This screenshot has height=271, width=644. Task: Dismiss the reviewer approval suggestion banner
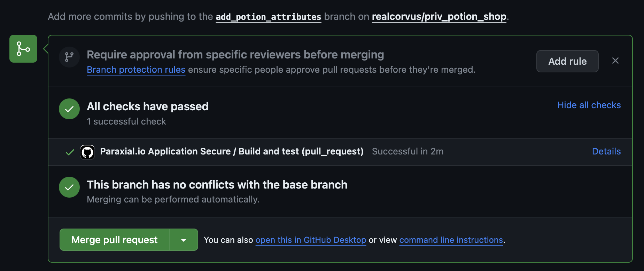pyautogui.click(x=615, y=61)
